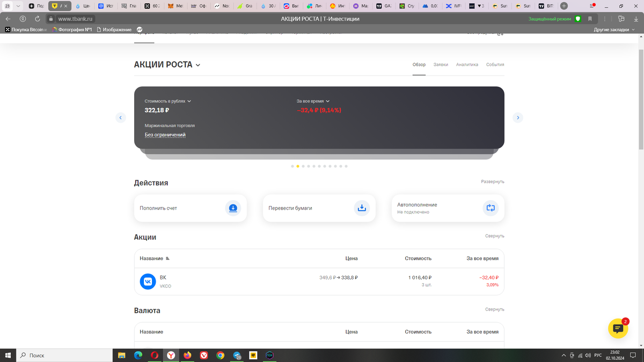The image size is (644, 362).
Task: Go to previous portfolio card with left arrow
Action: coord(121,117)
